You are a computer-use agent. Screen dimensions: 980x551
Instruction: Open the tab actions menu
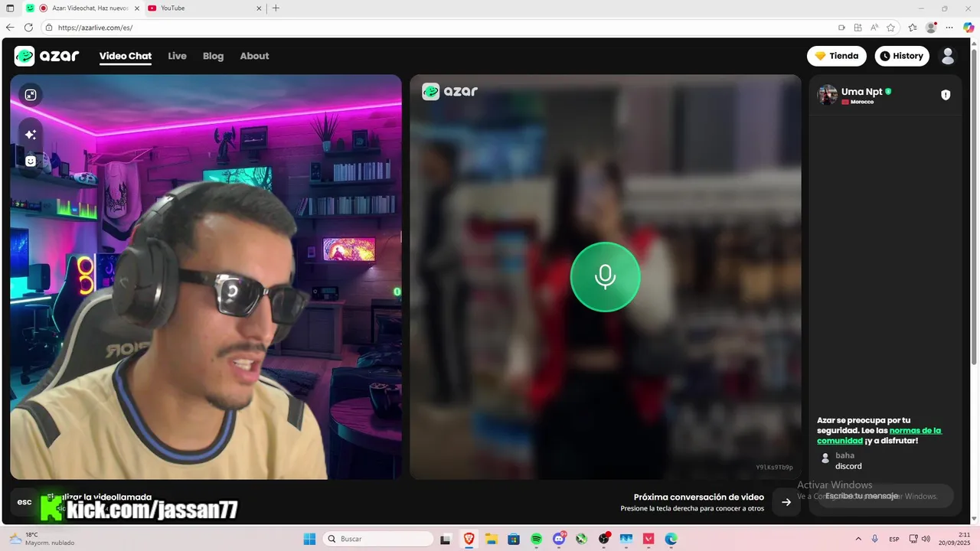point(10,8)
